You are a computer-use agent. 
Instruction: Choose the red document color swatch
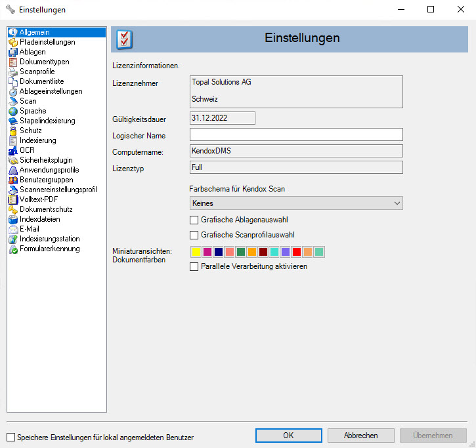coord(297,252)
